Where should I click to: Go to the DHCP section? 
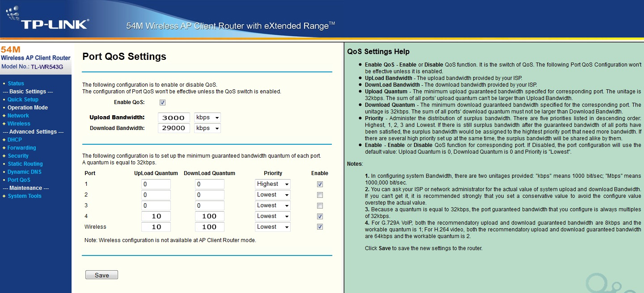pyautogui.click(x=14, y=140)
